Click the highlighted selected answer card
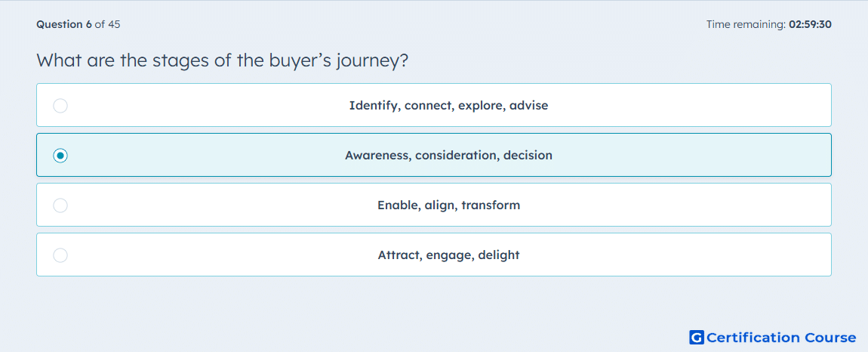Image resolution: width=868 pixels, height=352 pixels. point(434,155)
